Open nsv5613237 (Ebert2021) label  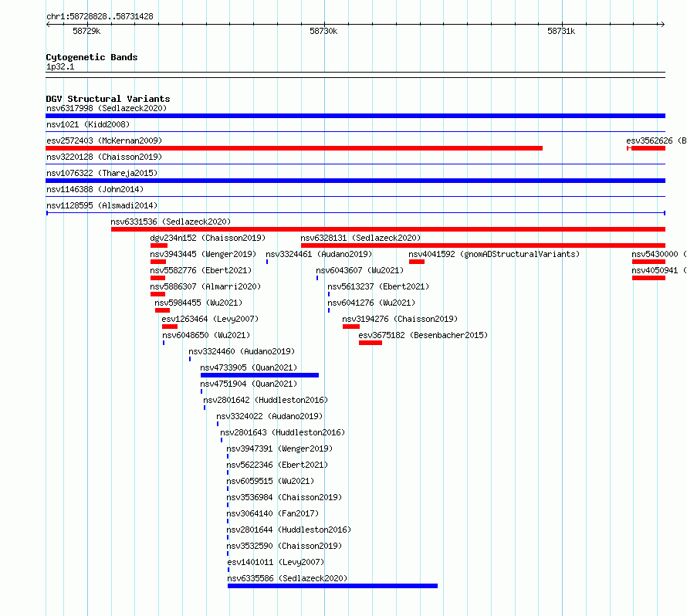coord(378,286)
